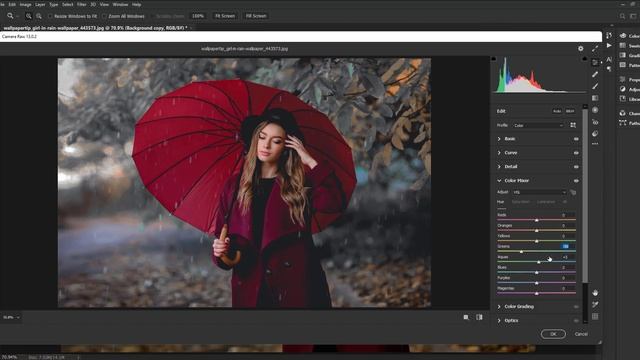The image size is (640, 360).
Task: Select Zoom In mode icon
Action: tap(29, 16)
